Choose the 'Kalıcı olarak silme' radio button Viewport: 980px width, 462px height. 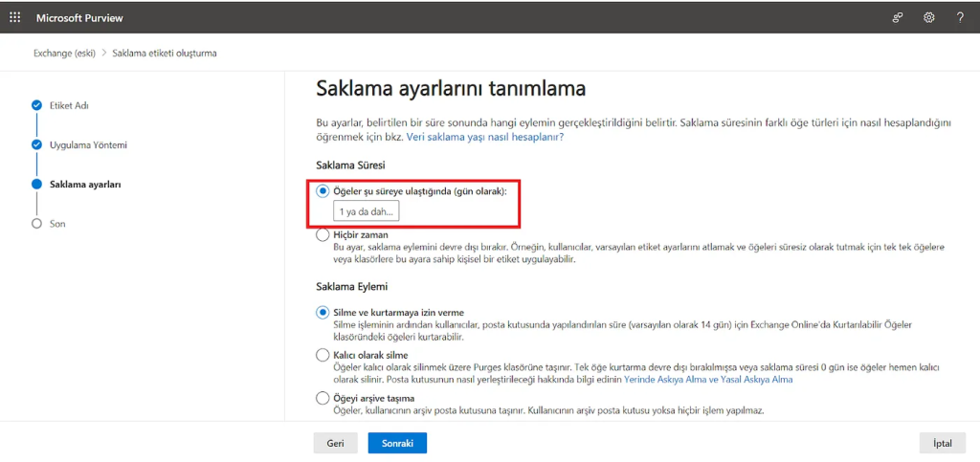(x=323, y=355)
